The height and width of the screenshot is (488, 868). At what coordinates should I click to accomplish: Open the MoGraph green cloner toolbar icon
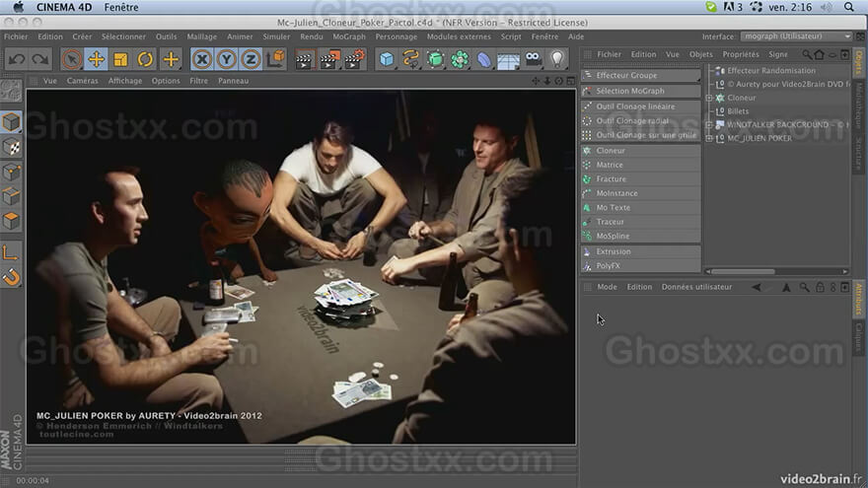(x=460, y=59)
